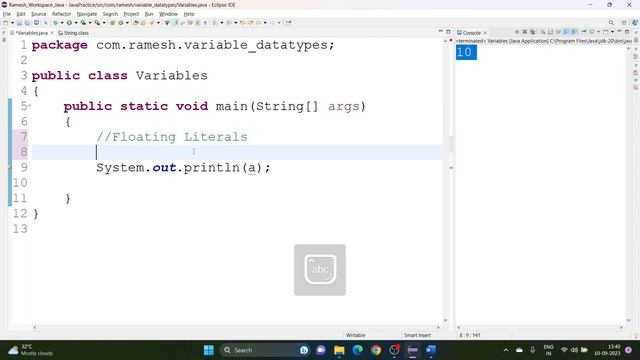Image resolution: width=640 pixels, height=360 pixels.
Task: Open the dropdown arrow beside the Run icon
Action: pos(76,23)
